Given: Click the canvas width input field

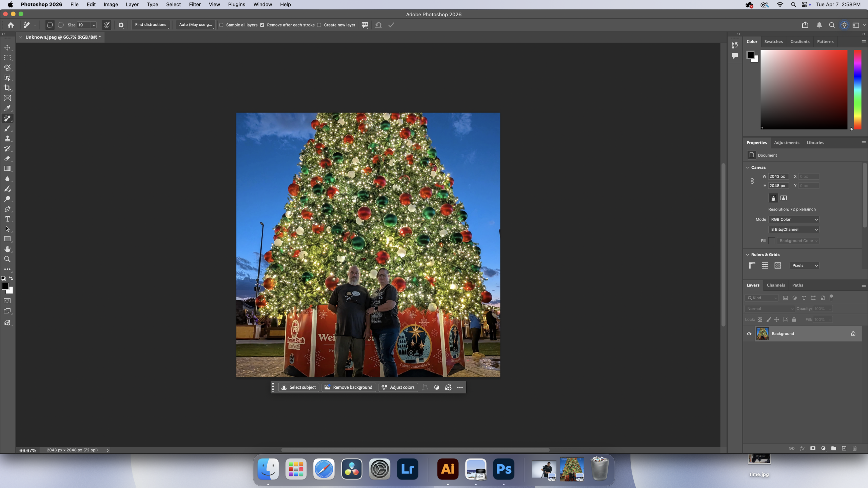Looking at the screenshot, I should pos(778,177).
